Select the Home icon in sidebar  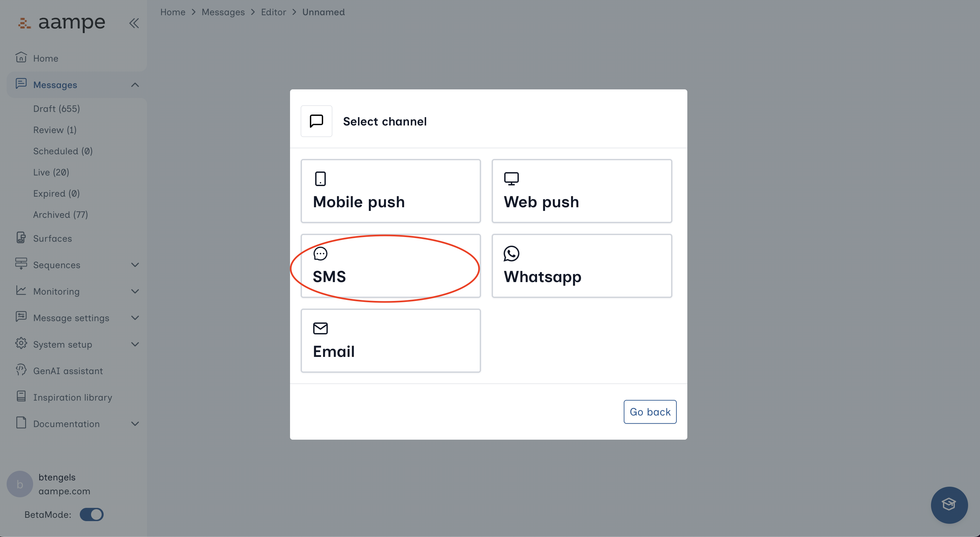click(x=21, y=57)
